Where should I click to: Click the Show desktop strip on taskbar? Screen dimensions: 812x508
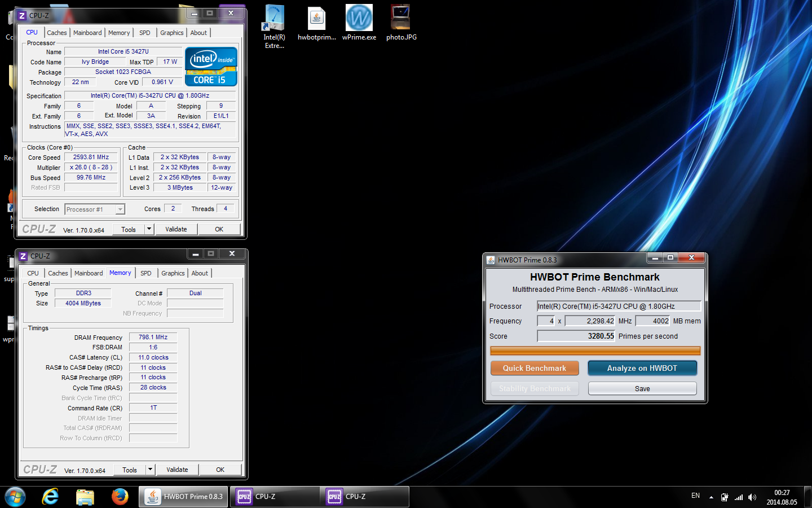click(x=807, y=497)
